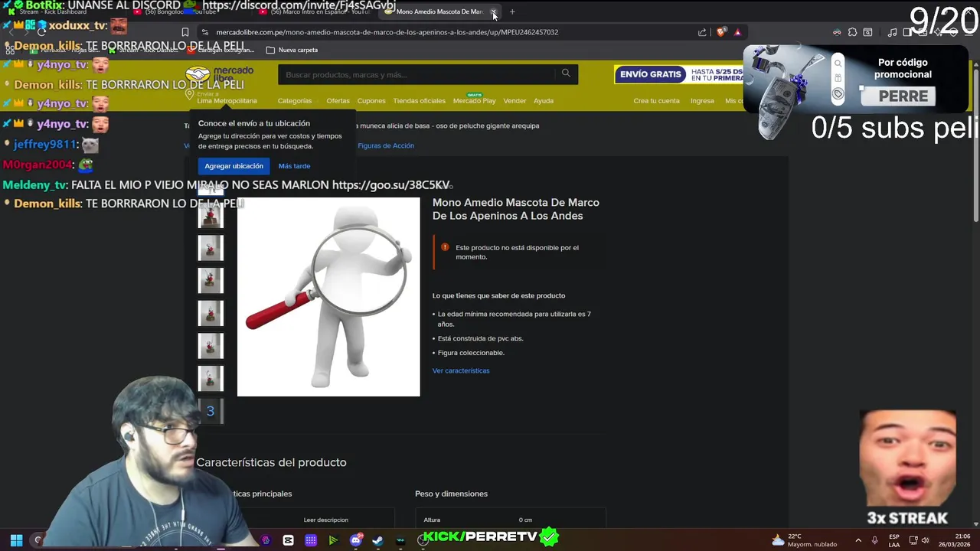Click the microphone icon in system tray
Screen dimensions: 980x551
[874, 540]
